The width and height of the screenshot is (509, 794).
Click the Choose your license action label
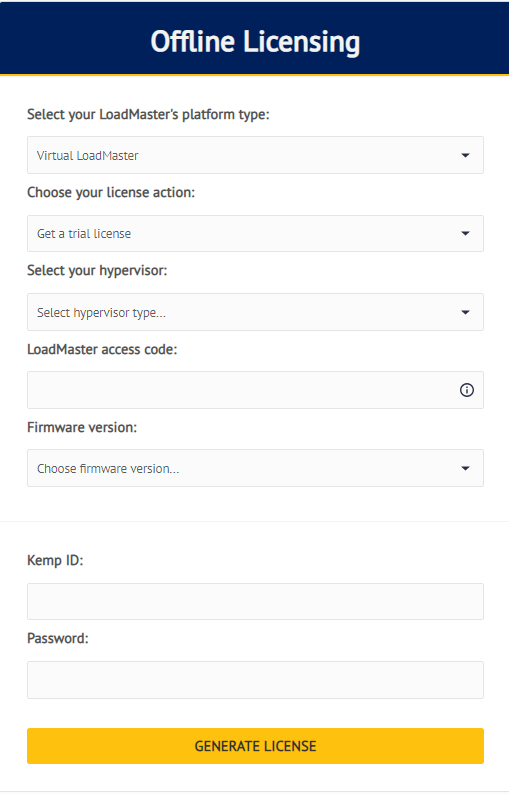(111, 192)
